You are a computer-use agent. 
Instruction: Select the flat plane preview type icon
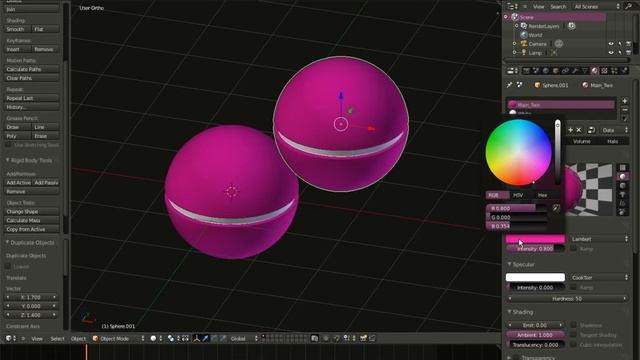[622, 167]
